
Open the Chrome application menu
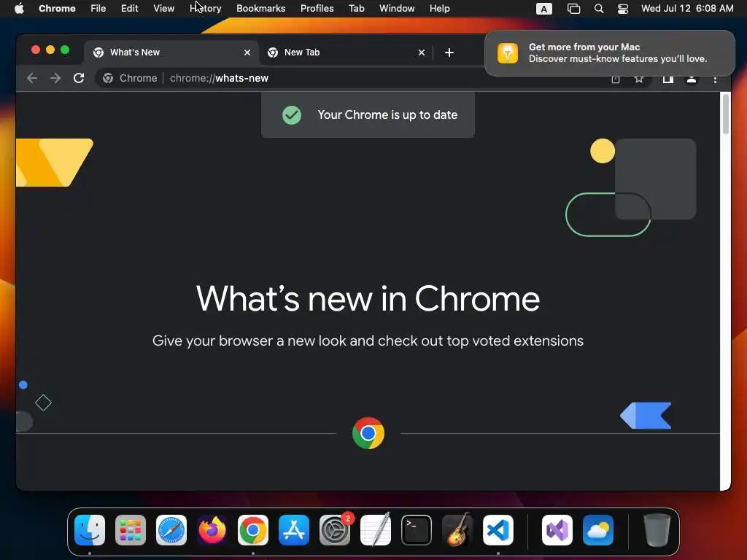click(x=57, y=8)
